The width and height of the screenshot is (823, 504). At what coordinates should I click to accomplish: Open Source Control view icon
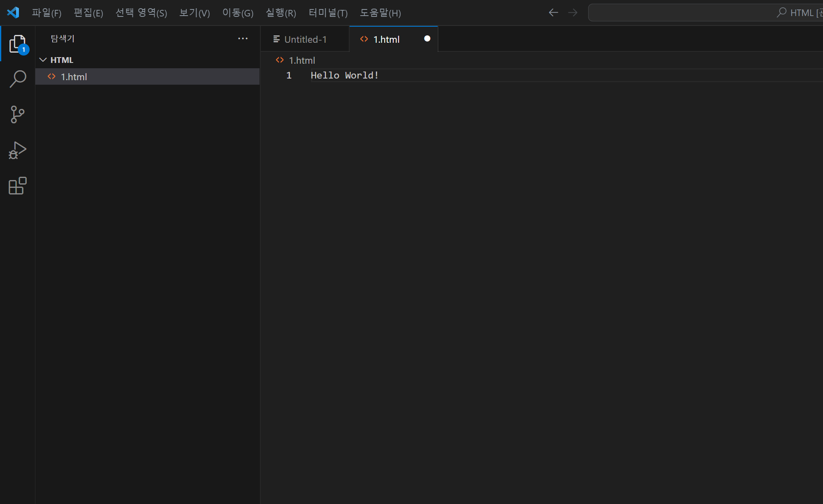[18, 114]
